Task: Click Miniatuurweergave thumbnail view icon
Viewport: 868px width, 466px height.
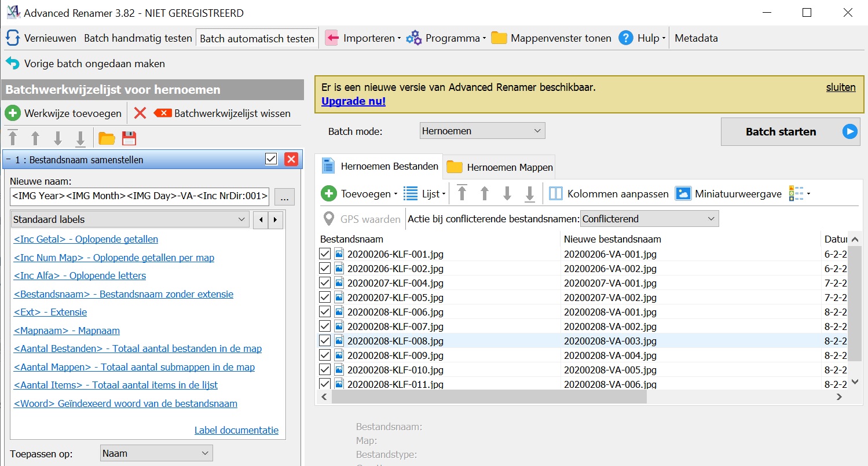Action: [x=683, y=194]
